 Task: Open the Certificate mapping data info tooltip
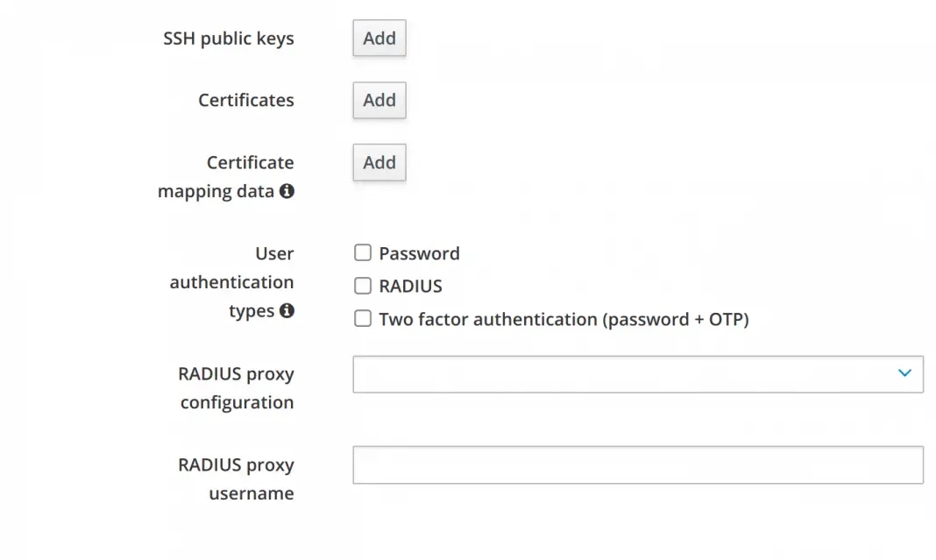[x=286, y=191]
